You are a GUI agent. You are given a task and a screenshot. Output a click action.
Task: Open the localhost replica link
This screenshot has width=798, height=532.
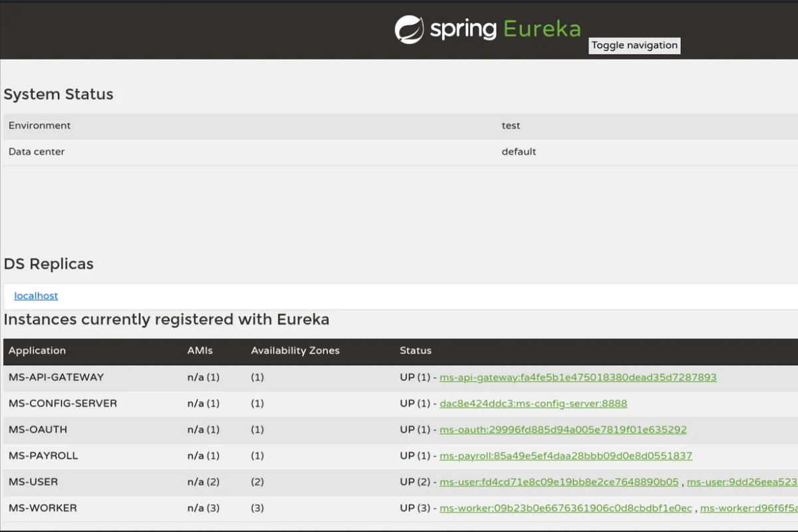tap(36, 296)
